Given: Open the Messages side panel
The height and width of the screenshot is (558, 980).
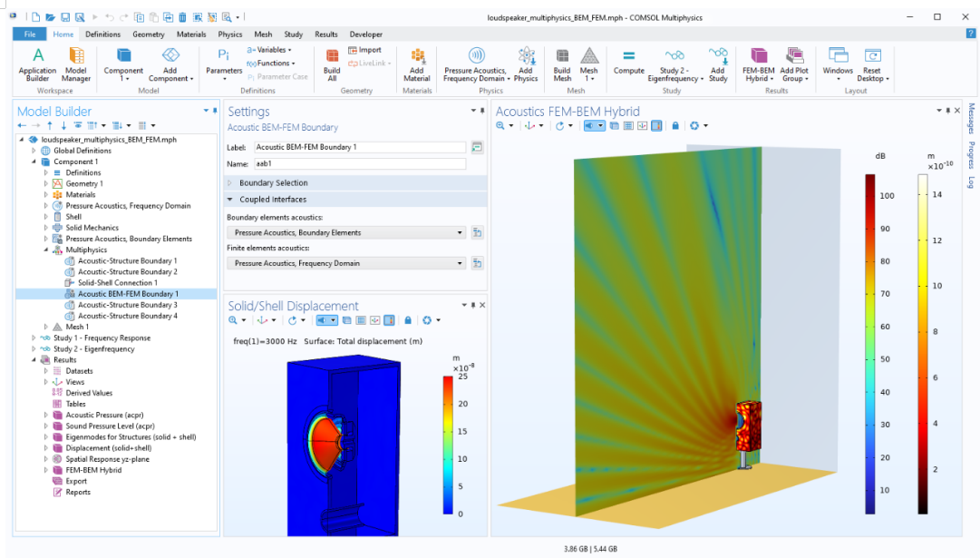Looking at the screenshot, I should (971, 118).
